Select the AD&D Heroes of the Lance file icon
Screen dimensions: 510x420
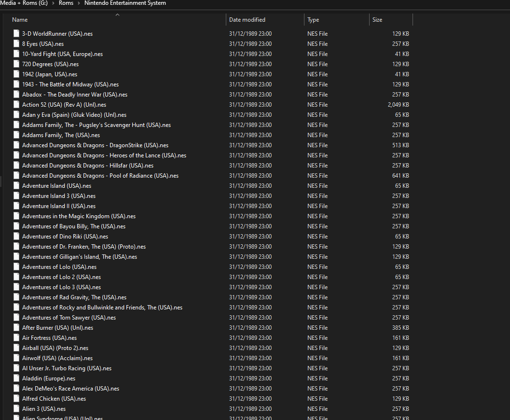tap(16, 155)
